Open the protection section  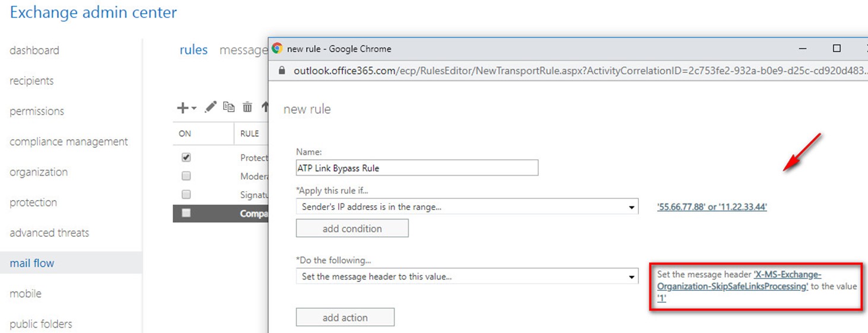tap(33, 202)
